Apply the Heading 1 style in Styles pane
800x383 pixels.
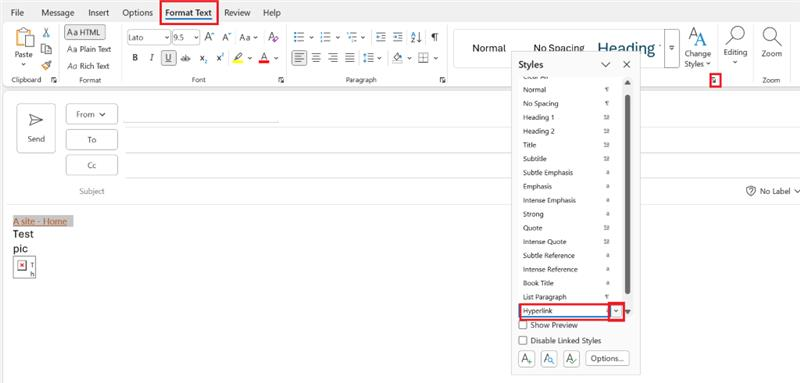[566, 117]
